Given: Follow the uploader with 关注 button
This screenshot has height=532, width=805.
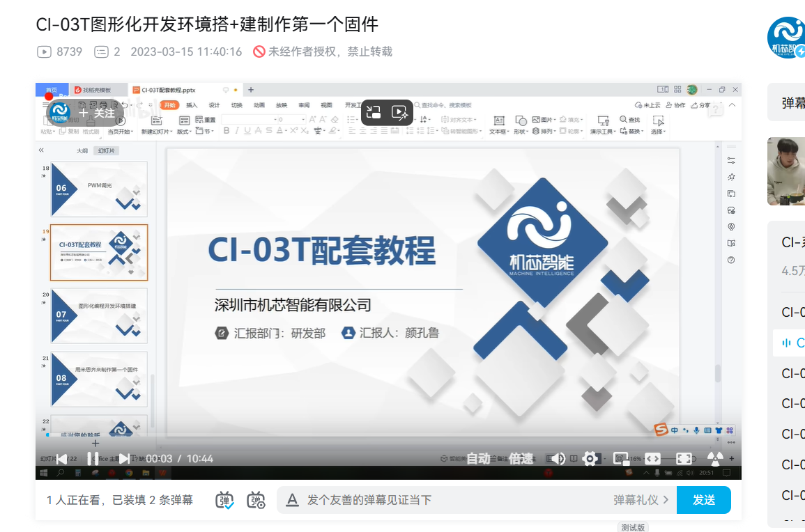Looking at the screenshot, I should pos(98,113).
